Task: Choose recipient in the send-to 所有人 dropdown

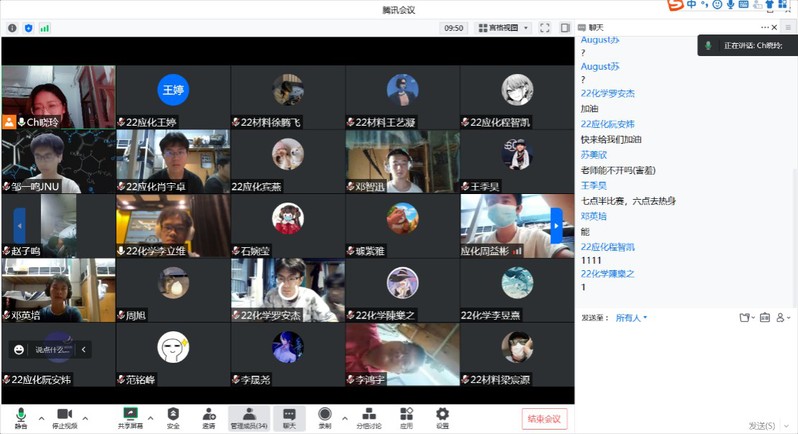Action: coord(631,318)
